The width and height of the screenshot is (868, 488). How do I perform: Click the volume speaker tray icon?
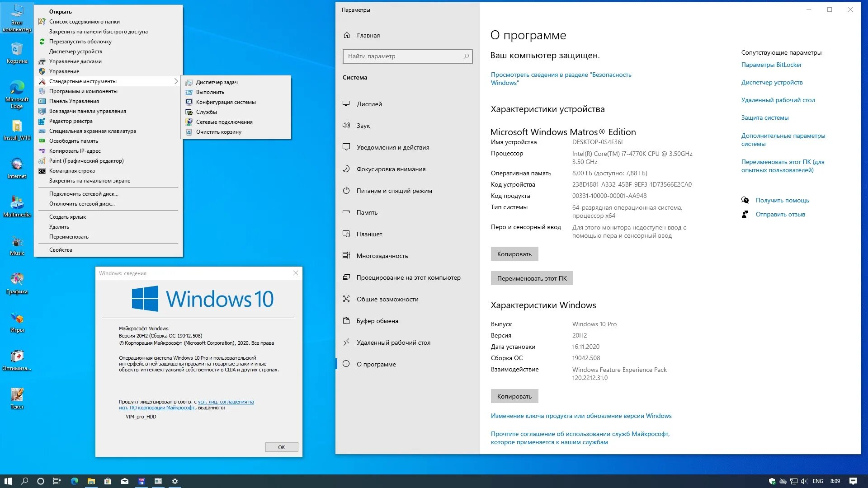point(804,481)
